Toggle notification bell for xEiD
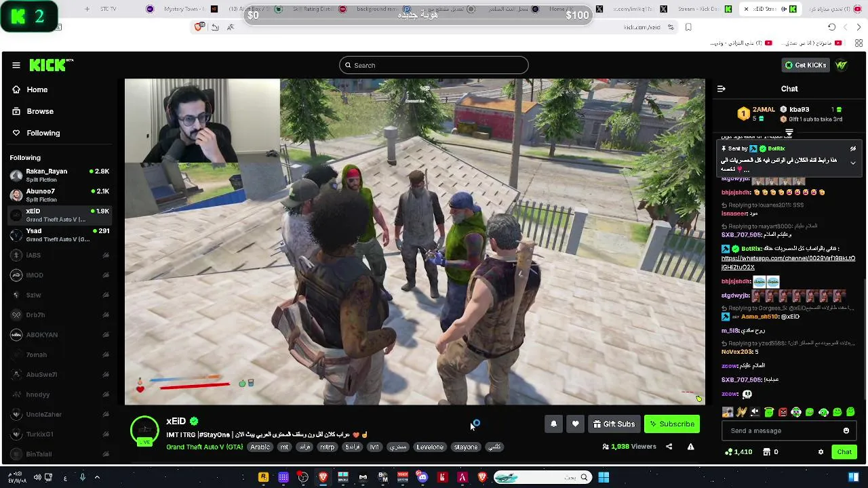Image resolution: width=868 pixels, height=488 pixels. coord(553,424)
